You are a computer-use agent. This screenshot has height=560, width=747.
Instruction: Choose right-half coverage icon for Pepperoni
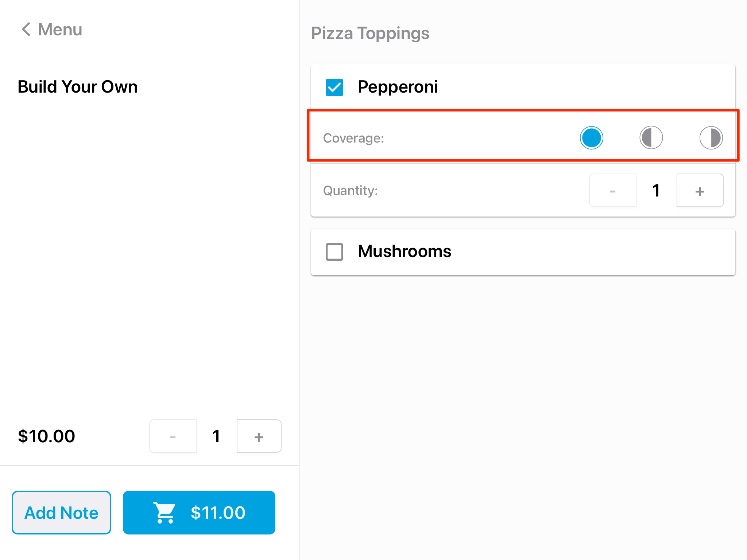pyautogui.click(x=711, y=138)
